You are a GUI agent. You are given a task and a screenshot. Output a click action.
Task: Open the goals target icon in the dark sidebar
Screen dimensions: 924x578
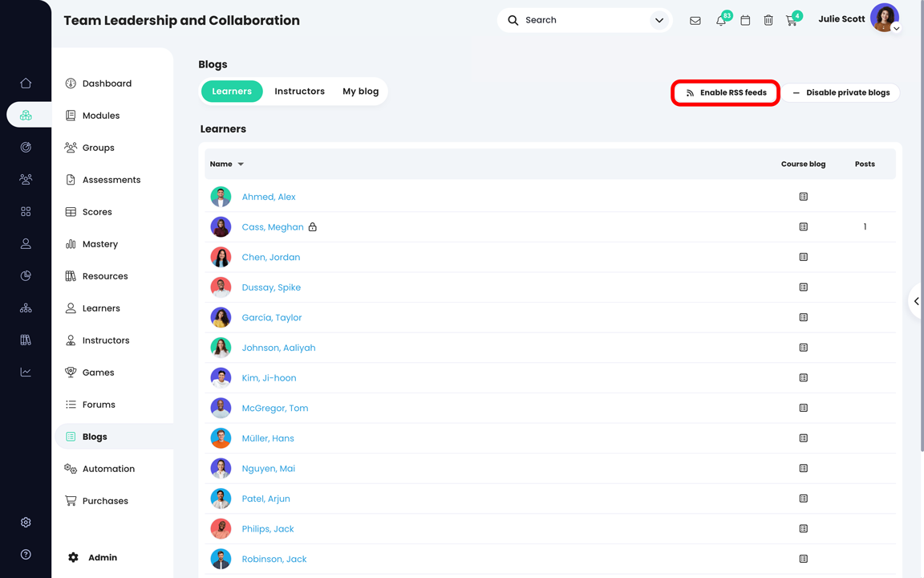coord(26,148)
